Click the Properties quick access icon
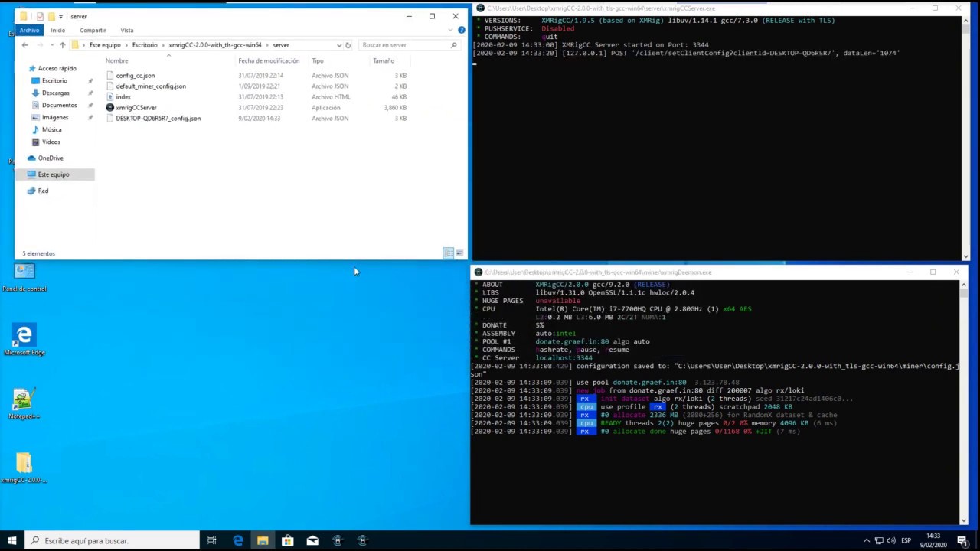The height and width of the screenshot is (551, 980). (x=40, y=16)
